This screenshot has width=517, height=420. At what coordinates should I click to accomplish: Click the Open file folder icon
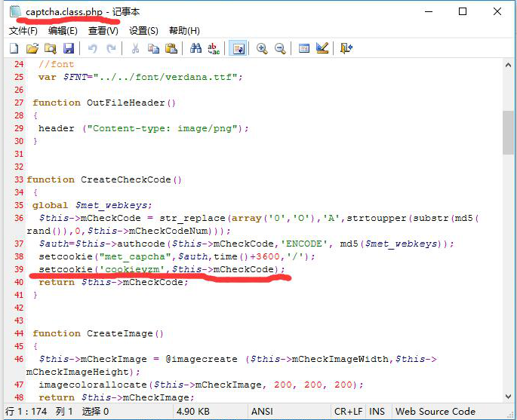point(32,48)
